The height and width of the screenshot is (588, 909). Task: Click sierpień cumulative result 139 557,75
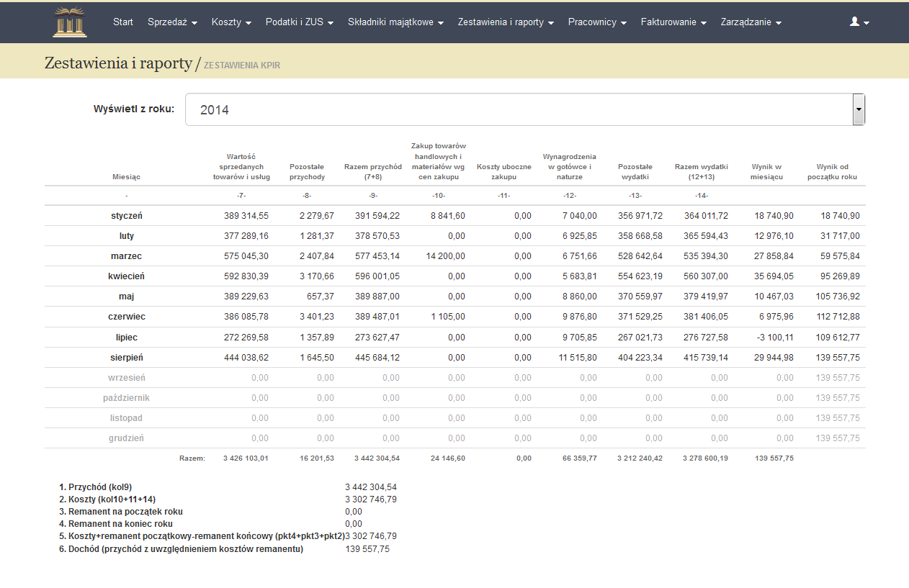pyautogui.click(x=838, y=357)
